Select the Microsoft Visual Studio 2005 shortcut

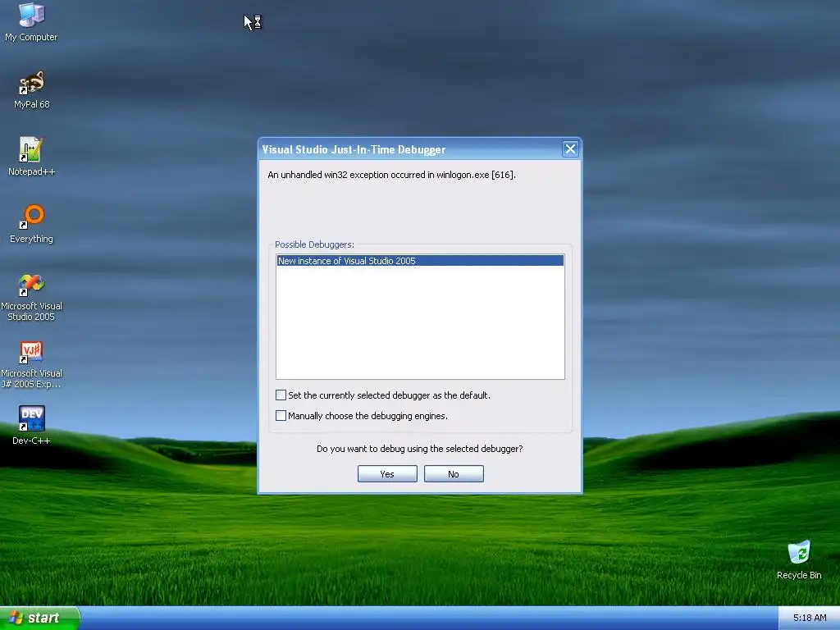click(x=31, y=297)
